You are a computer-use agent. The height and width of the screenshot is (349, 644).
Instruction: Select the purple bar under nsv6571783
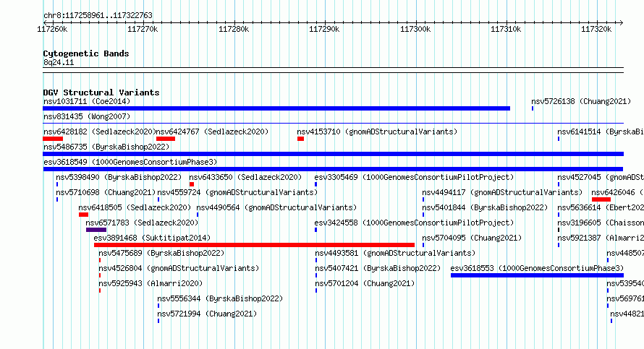click(96, 230)
